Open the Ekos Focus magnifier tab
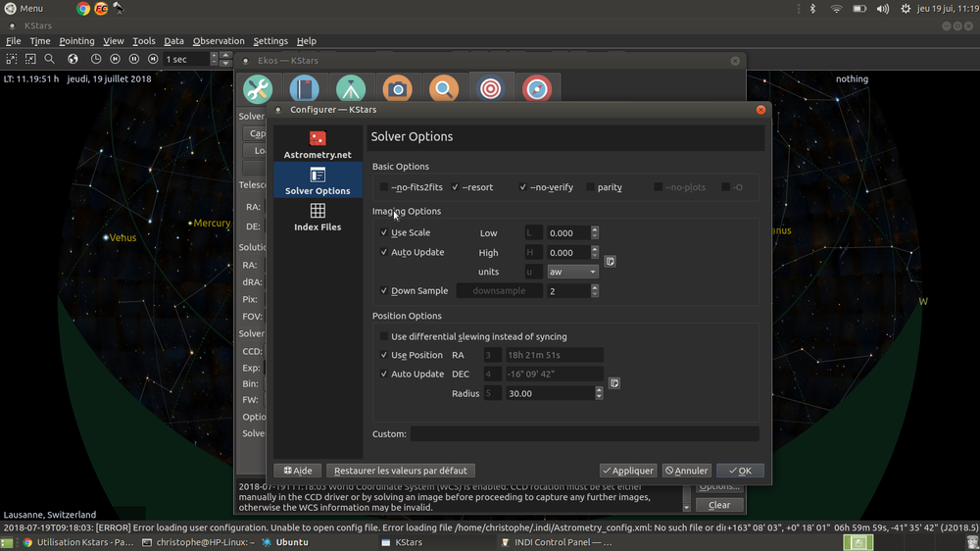980x551 pixels. point(444,88)
